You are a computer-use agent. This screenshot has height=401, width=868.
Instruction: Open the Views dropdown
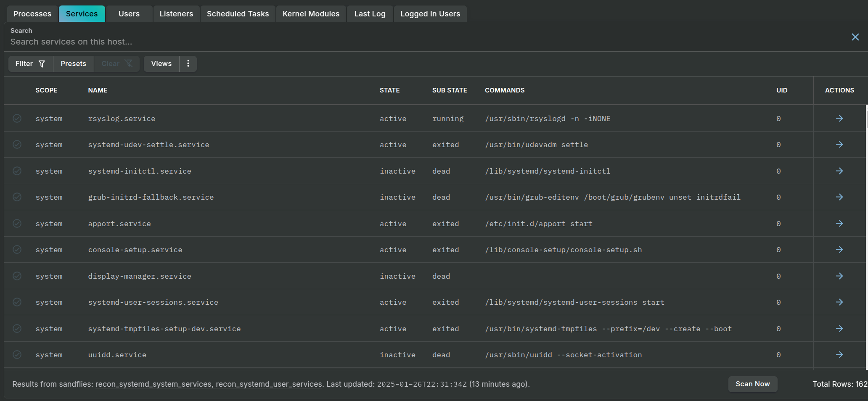click(x=161, y=63)
